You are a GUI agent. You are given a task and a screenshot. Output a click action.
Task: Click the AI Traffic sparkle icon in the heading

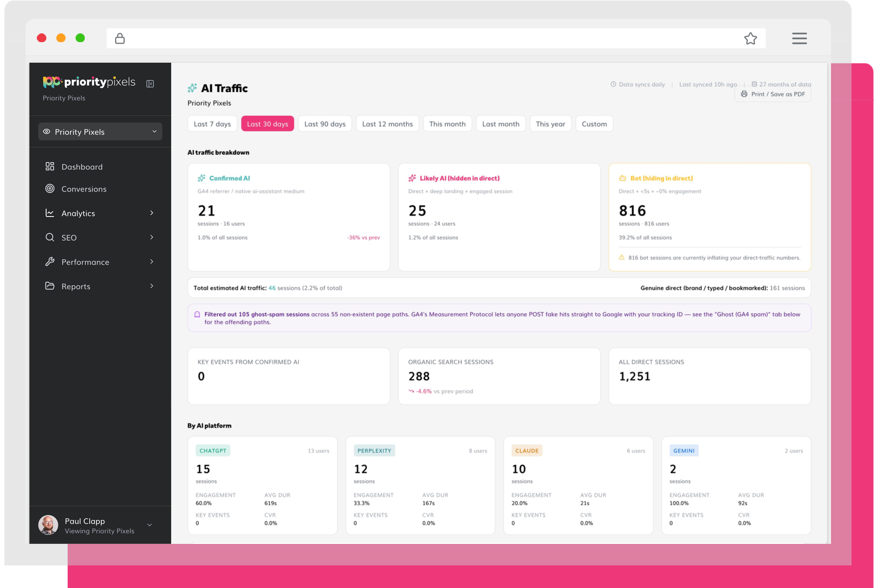192,88
